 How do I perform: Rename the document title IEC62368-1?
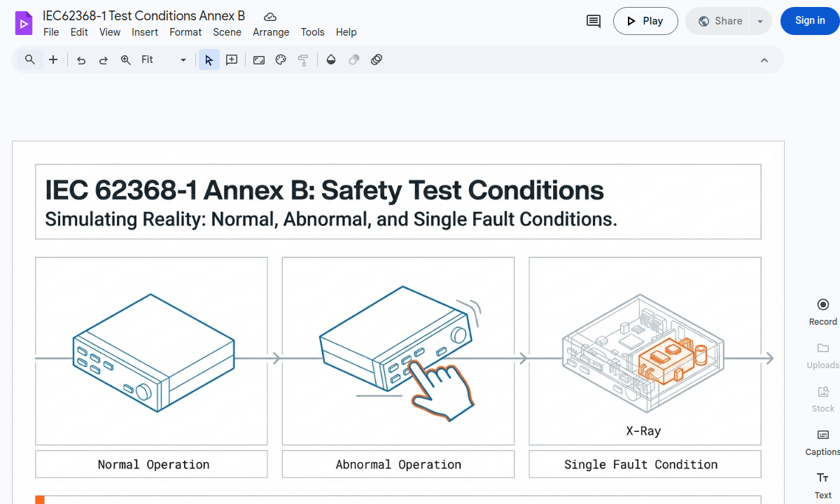[x=144, y=15]
